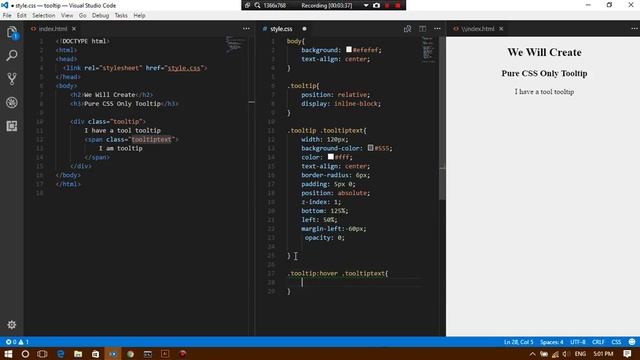Close the index.html editor tab
This screenshot has width=640, height=360.
(74, 29)
